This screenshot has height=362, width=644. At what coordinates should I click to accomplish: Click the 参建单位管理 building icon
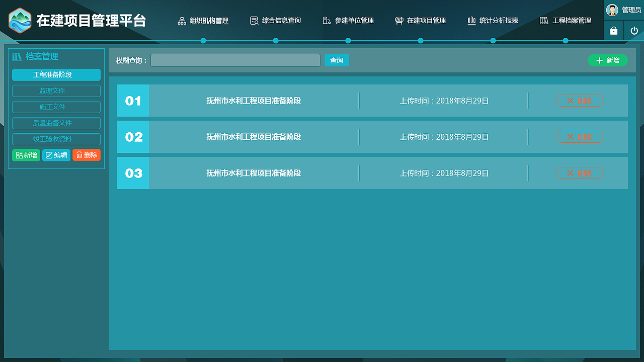(x=327, y=21)
